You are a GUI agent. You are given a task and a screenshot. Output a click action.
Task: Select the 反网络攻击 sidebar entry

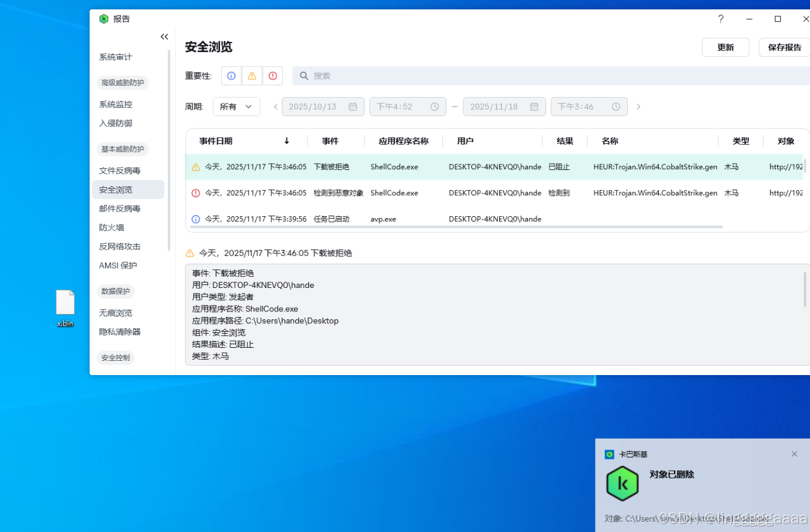[119, 246]
